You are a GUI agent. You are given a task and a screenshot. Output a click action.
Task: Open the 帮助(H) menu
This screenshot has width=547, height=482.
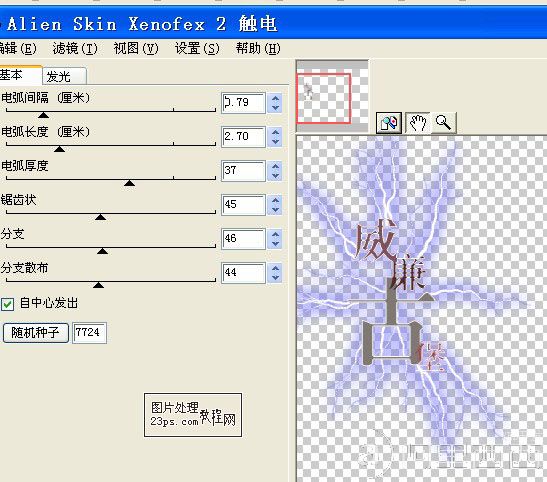point(258,48)
